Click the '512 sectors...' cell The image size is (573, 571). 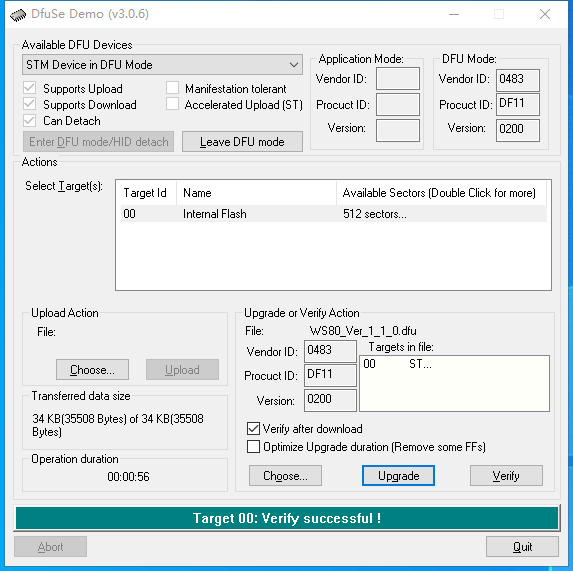(375, 214)
